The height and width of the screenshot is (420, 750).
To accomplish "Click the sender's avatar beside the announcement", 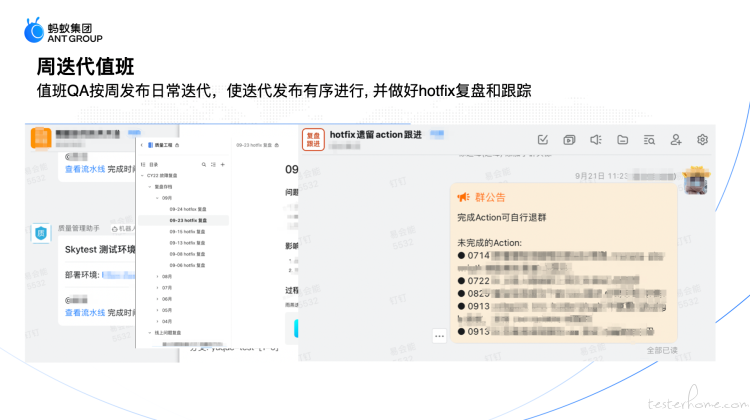I will click(x=696, y=181).
